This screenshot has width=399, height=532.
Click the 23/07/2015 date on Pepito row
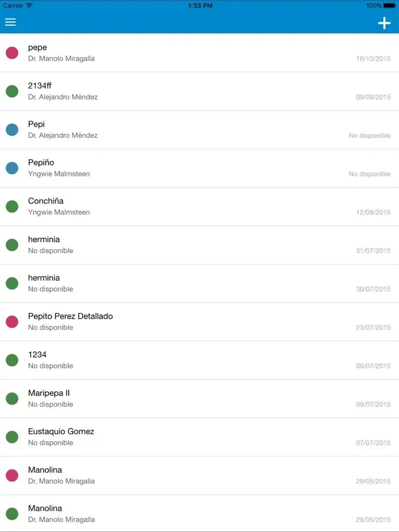373,328
